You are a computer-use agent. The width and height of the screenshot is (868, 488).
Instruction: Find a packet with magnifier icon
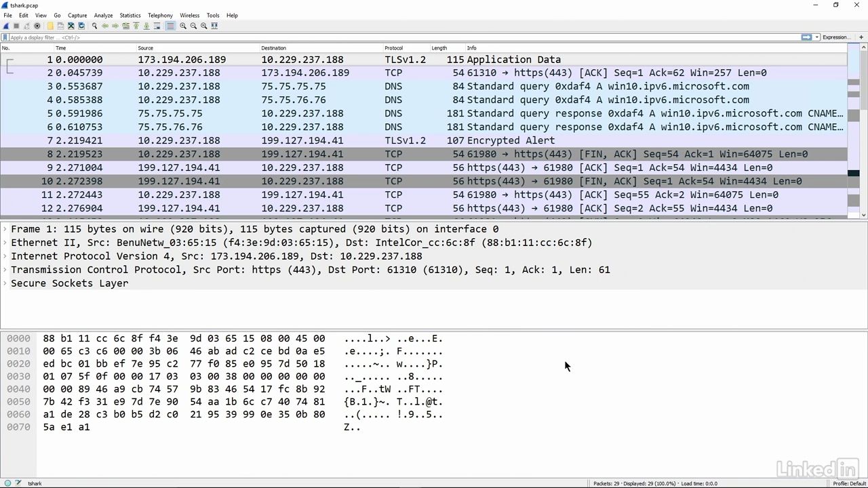95,26
